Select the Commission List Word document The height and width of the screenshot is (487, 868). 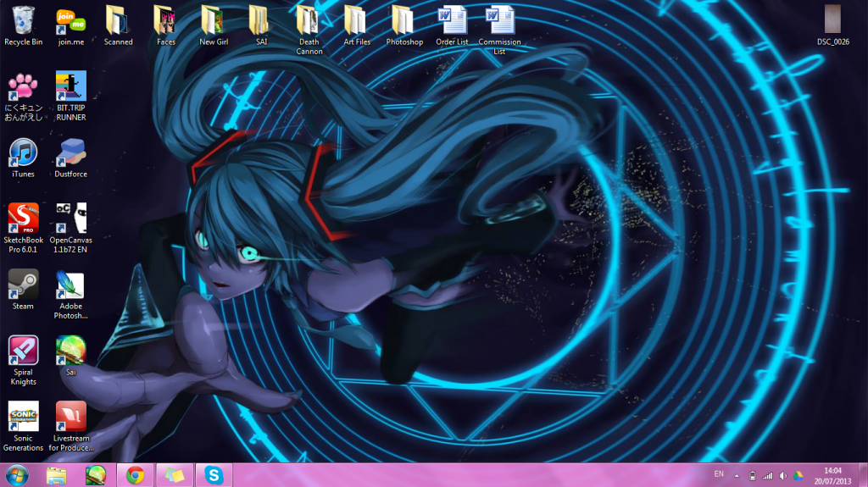point(499,30)
